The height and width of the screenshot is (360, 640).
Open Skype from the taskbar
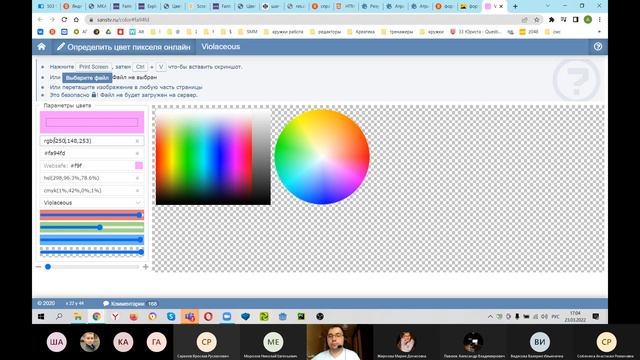coord(171,316)
